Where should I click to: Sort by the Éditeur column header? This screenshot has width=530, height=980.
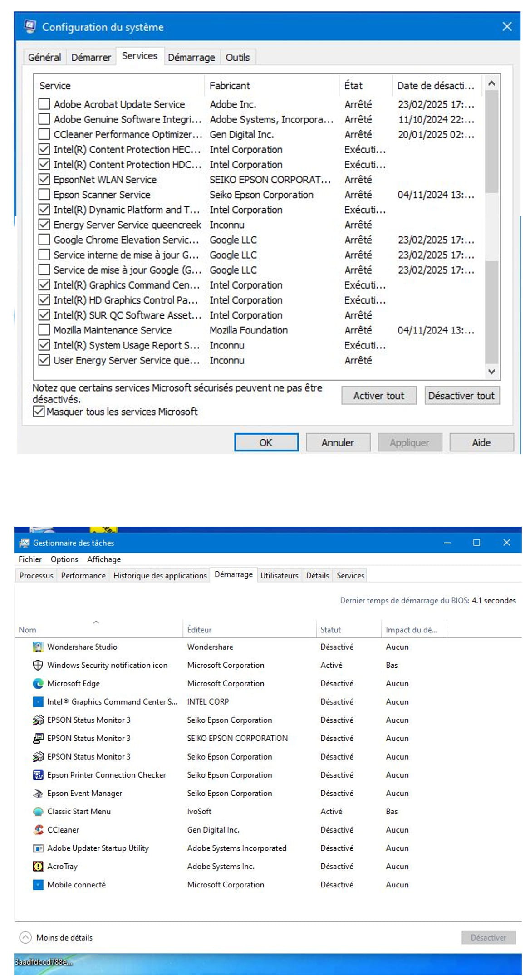tap(250, 629)
